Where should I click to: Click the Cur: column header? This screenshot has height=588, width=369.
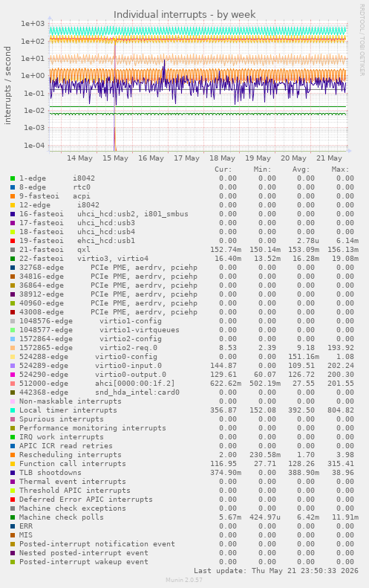(x=223, y=169)
